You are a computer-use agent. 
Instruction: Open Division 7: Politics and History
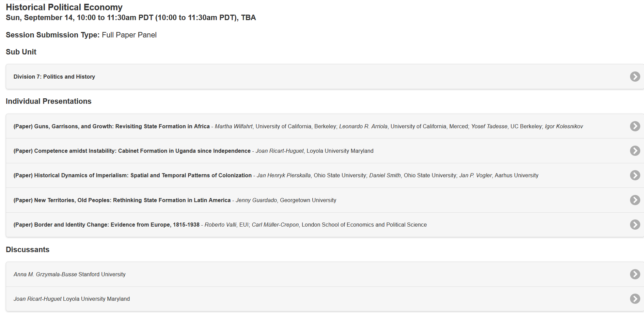tap(54, 77)
